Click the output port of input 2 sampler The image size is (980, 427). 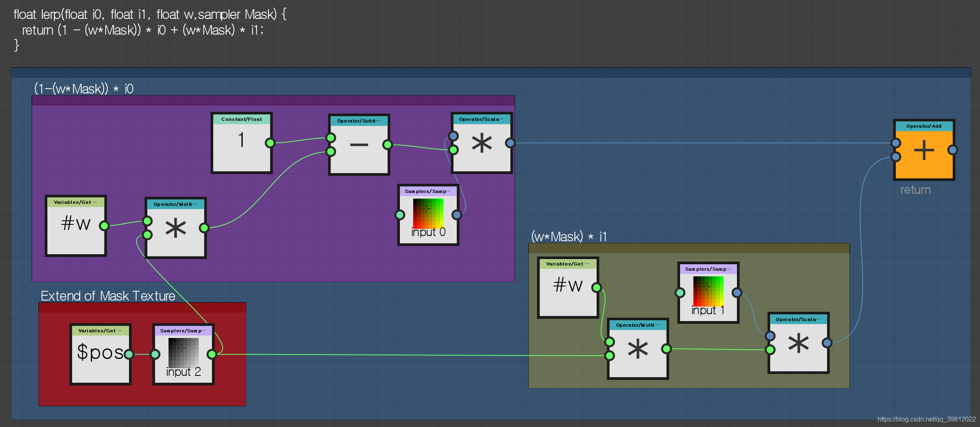tap(212, 354)
